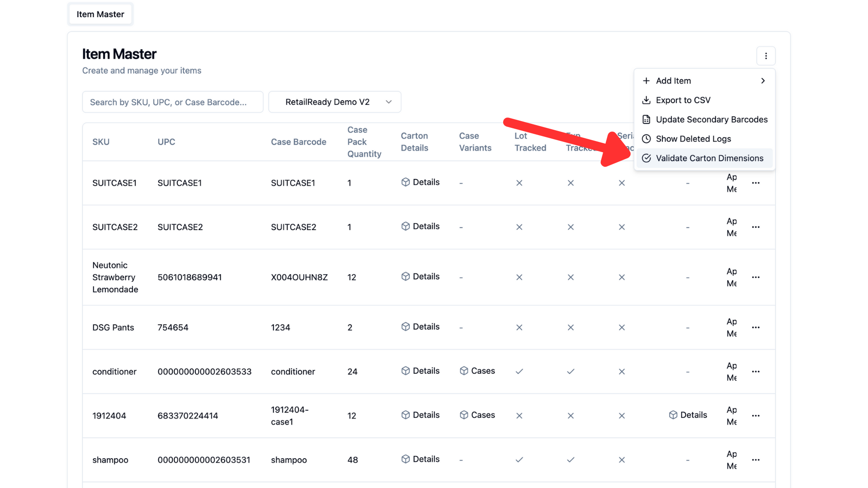Image resolution: width=868 pixels, height=488 pixels.
Task: Click the Cases box icon in 1912404 row
Action: (464, 415)
